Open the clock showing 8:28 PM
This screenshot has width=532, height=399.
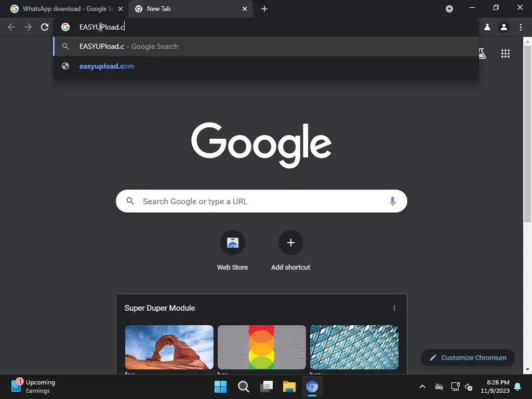(495, 387)
